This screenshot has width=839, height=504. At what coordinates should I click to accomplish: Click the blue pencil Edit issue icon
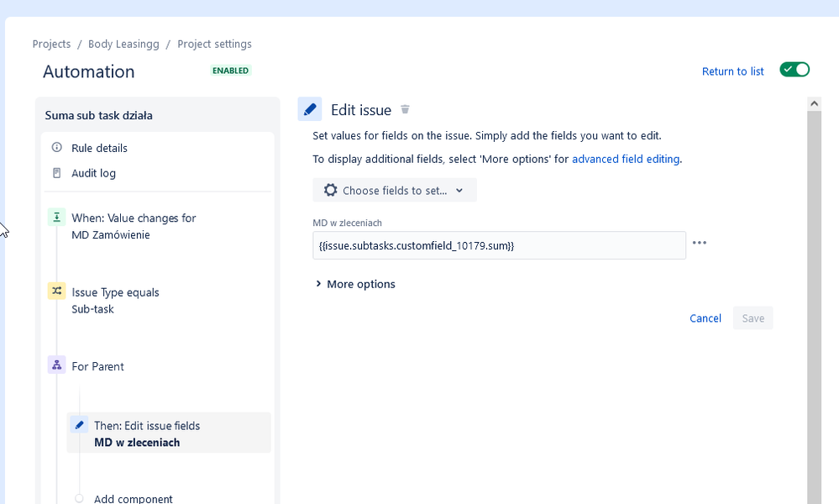310,109
